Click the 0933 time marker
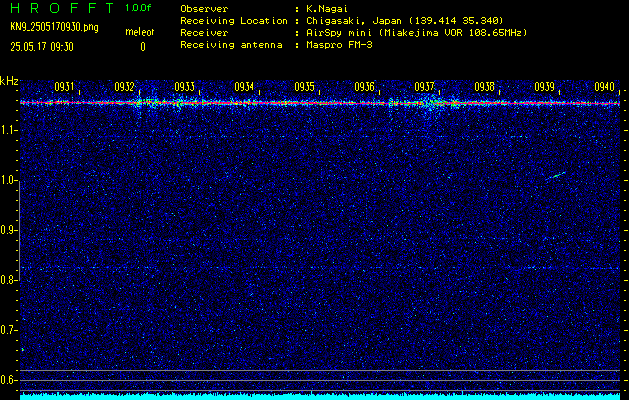 click(x=184, y=87)
